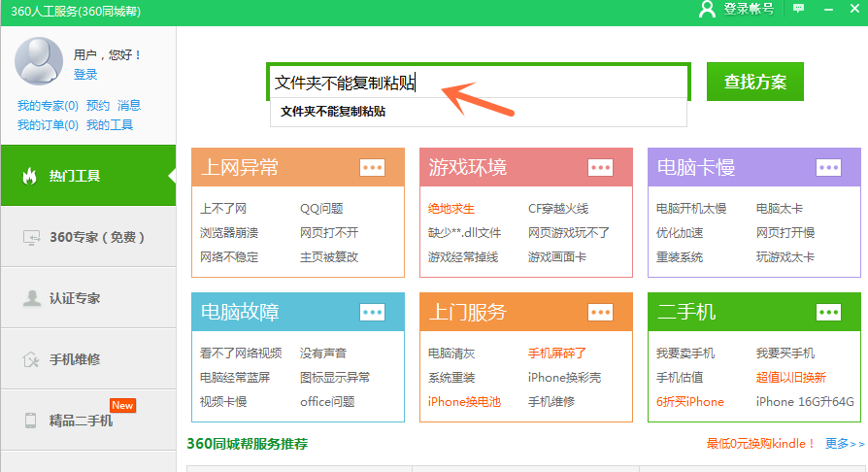
Task: Click 看不了网络视频 under 电脑故障
Action: click(x=241, y=354)
